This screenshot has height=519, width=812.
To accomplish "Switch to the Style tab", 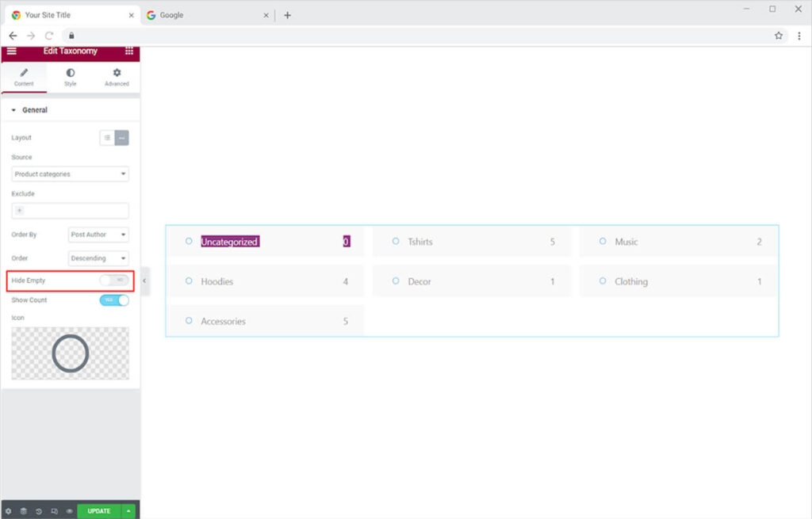I will pyautogui.click(x=71, y=77).
